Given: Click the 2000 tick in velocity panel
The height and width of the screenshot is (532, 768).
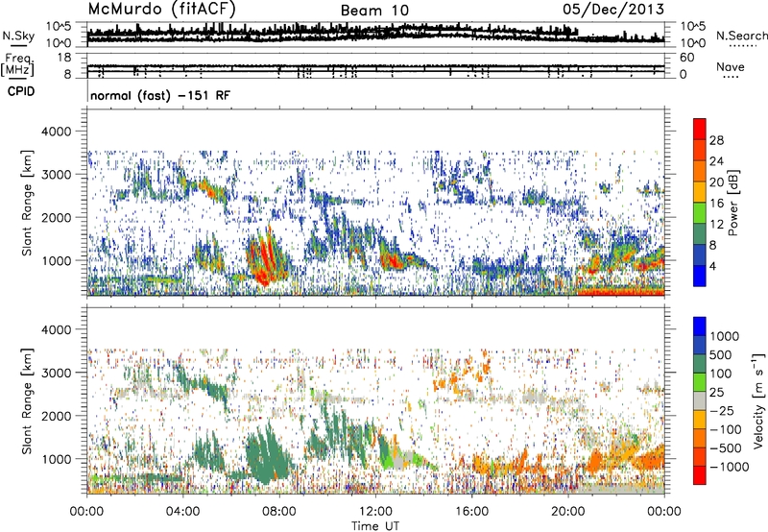Looking at the screenshot, I should pyautogui.click(x=57, y=417).
